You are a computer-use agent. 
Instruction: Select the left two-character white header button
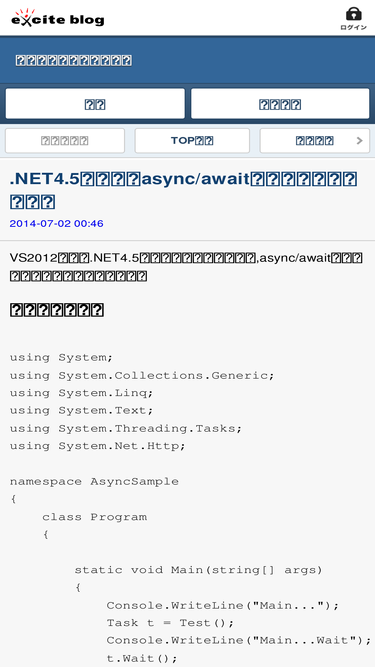[95, 104]
